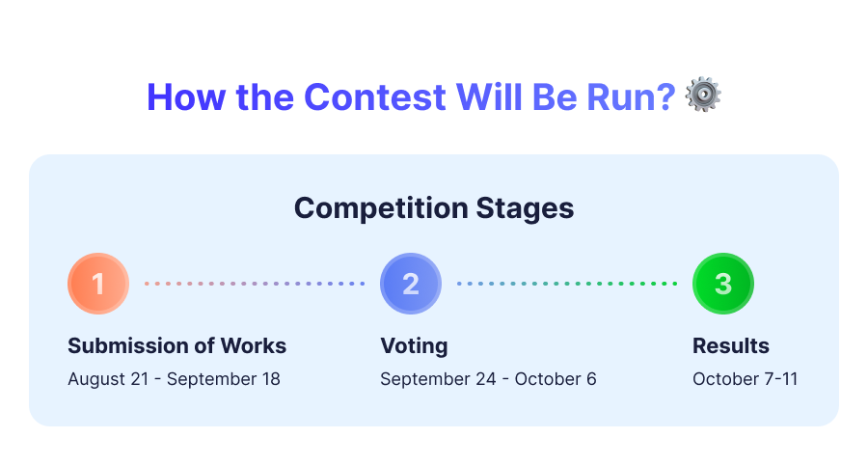Click dotted connector between stages 2 and 3
The width and height of the screenshot is (868, 465).
pyautogui.click(x=567, y=284)
